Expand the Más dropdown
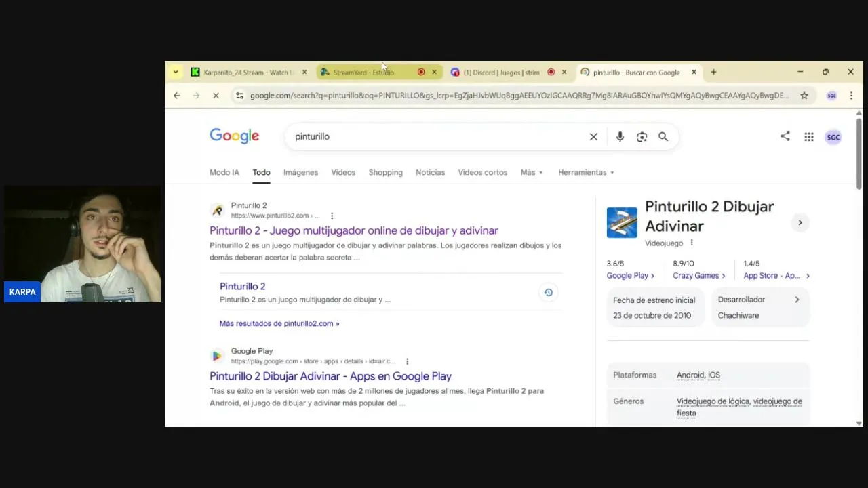This screenshot has width=868, height=488. click(x=532, y=172)
